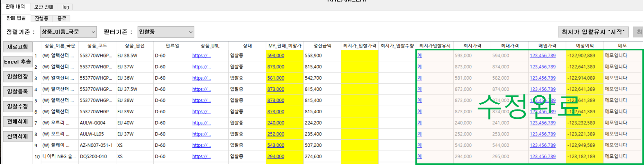The width and height of the screenshot is (644, 165).
Task: Click the 최저가입찰유지 column header
Action: coord(435,46)
